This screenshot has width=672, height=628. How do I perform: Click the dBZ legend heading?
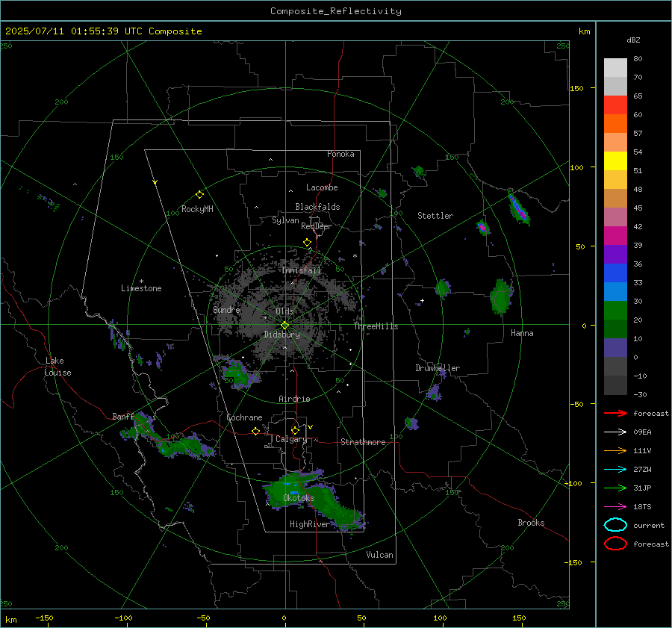(633, 40)
